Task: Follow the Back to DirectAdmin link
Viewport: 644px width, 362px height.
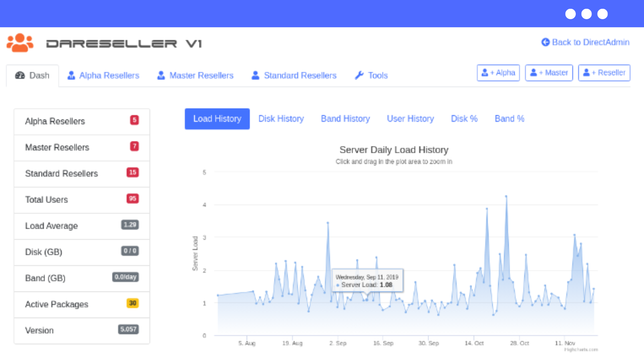Action: click(x=585, y=42)
